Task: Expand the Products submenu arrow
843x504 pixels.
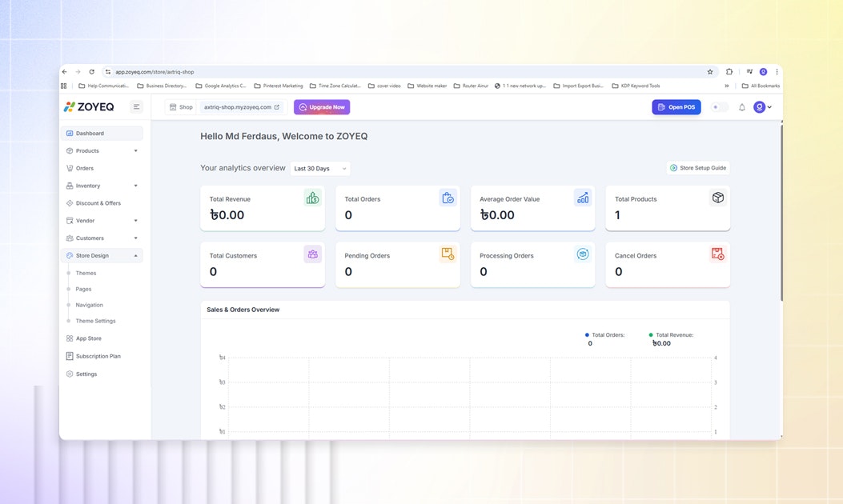Action: pyautogui.click(x=136, y=151)
